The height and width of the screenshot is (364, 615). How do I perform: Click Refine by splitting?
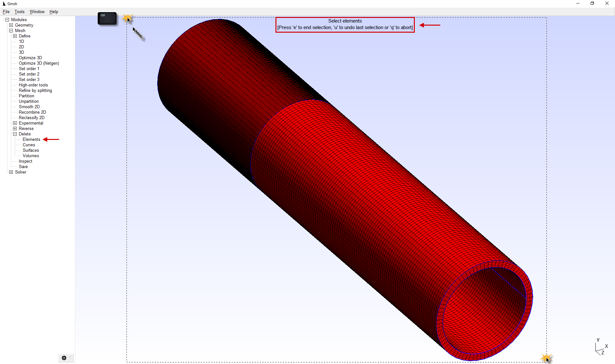tap(35, 90)
